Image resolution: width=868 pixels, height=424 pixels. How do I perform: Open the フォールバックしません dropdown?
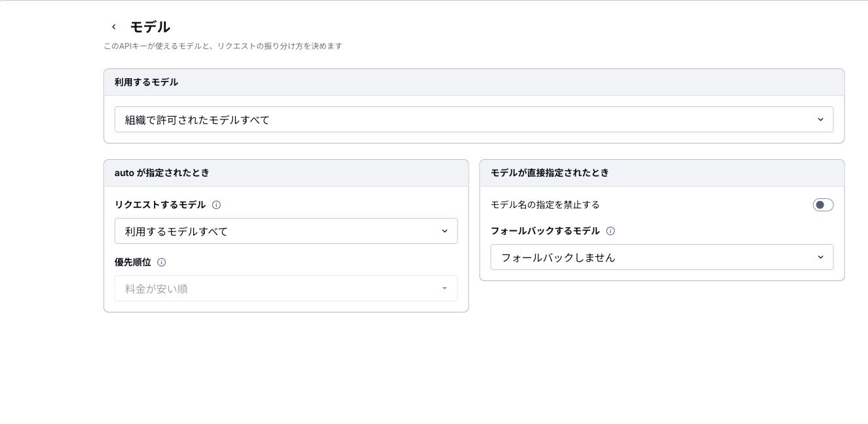[662, 257]
